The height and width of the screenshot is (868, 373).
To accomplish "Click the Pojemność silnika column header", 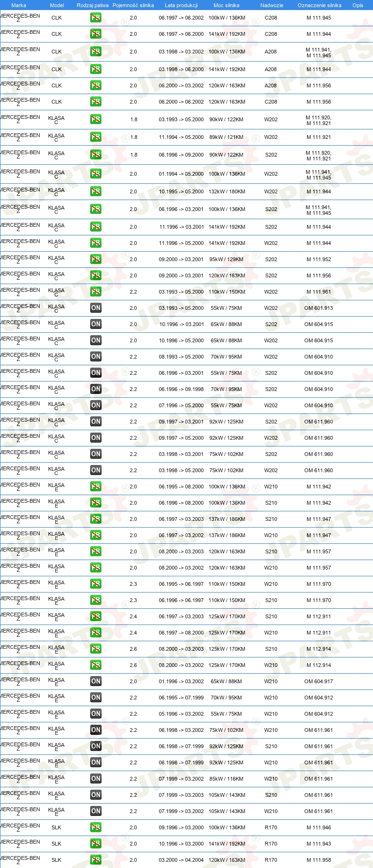I will tap(134, 5).
